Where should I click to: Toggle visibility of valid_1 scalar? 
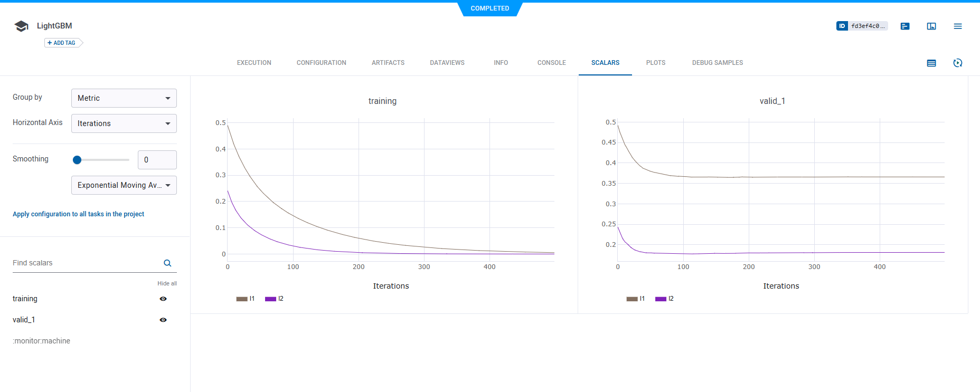click(163, 320)
